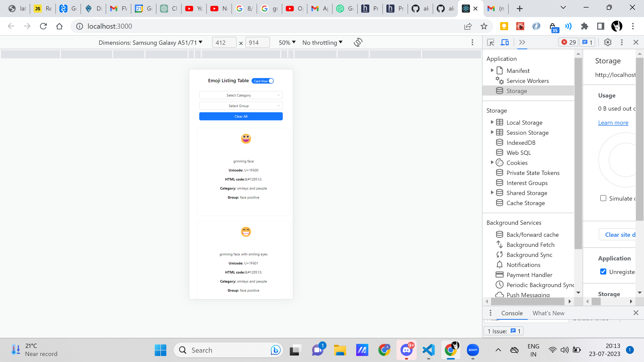Open DevTools settings gear icon
This screenshot has height=362, width=644.
pyautogui.click(x=608, y=42)
